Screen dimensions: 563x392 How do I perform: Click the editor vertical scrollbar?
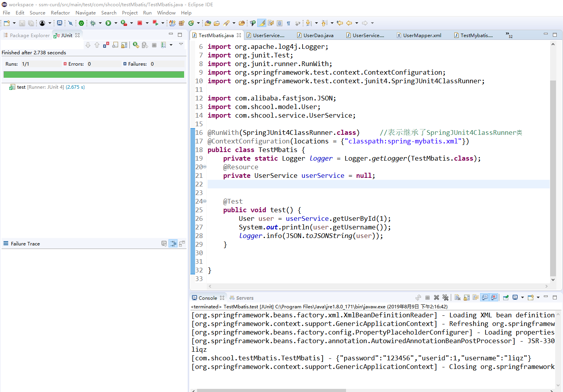tap(553, 178)
